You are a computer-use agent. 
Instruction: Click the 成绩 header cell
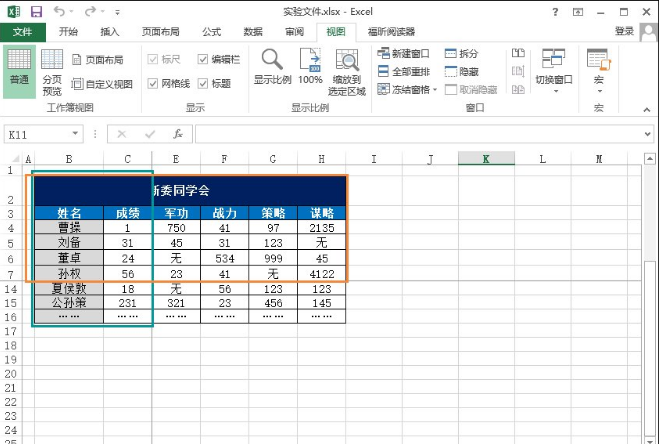point(128,213)
